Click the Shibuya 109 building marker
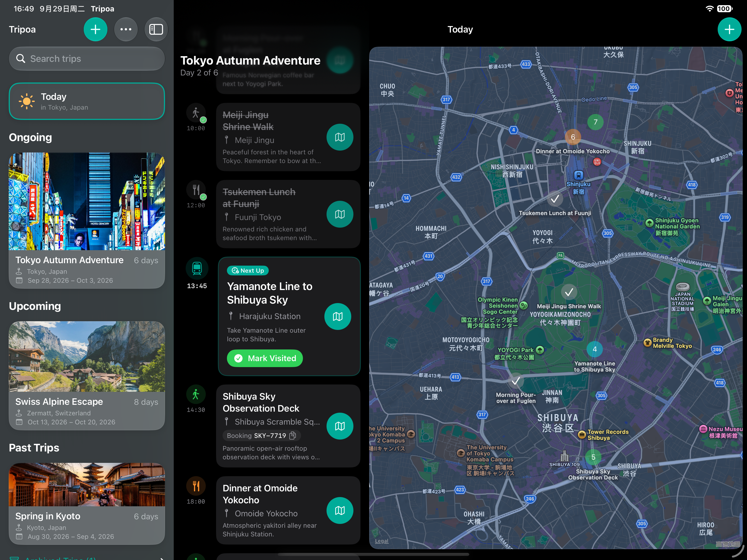 565,456
